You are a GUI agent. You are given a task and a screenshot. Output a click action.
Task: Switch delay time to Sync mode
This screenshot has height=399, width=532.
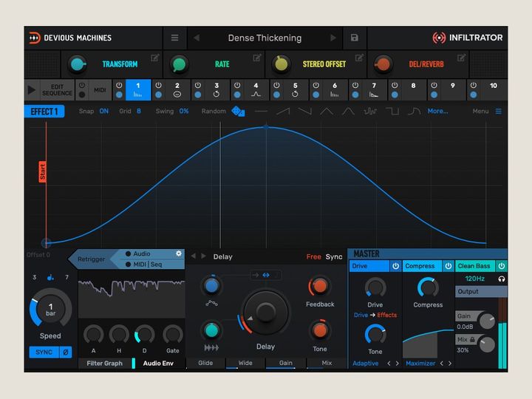tap(334, 257)
